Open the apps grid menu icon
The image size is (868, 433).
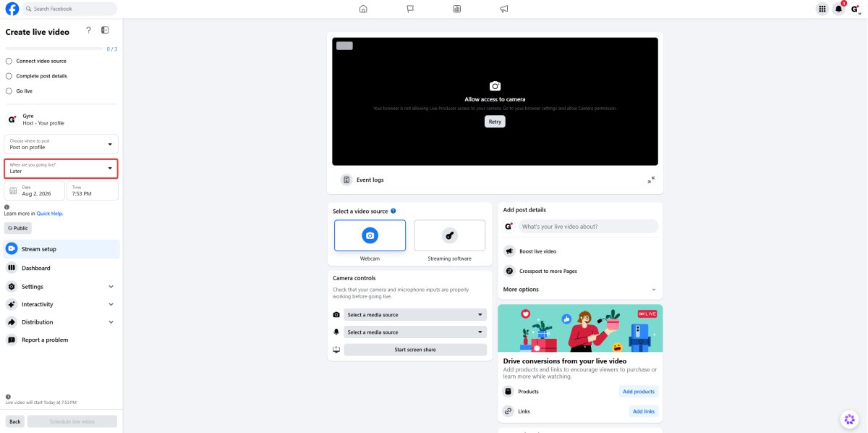click(x=822, y=9)
